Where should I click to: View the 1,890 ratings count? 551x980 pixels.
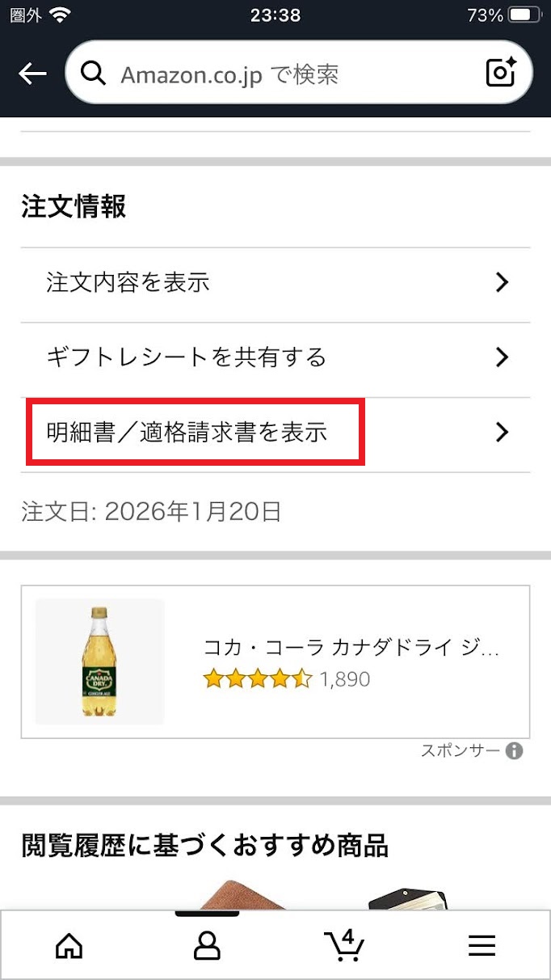(x=345, y=679)
